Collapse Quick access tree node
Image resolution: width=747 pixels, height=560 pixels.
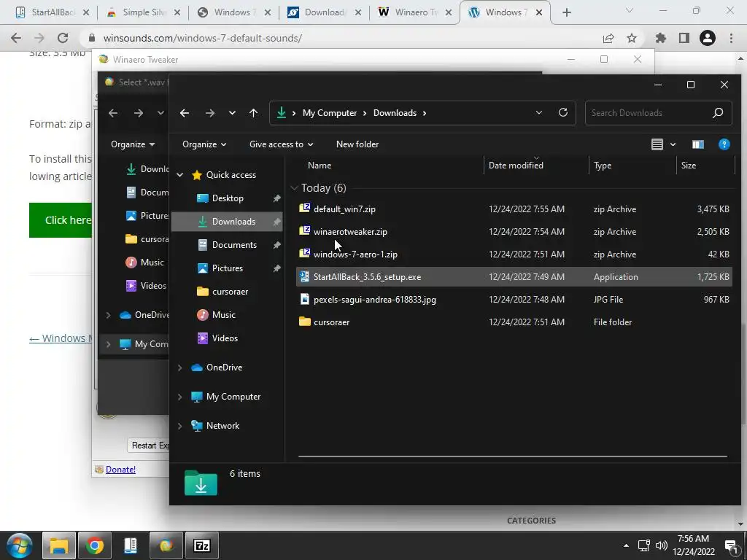(x=180, y=175)
